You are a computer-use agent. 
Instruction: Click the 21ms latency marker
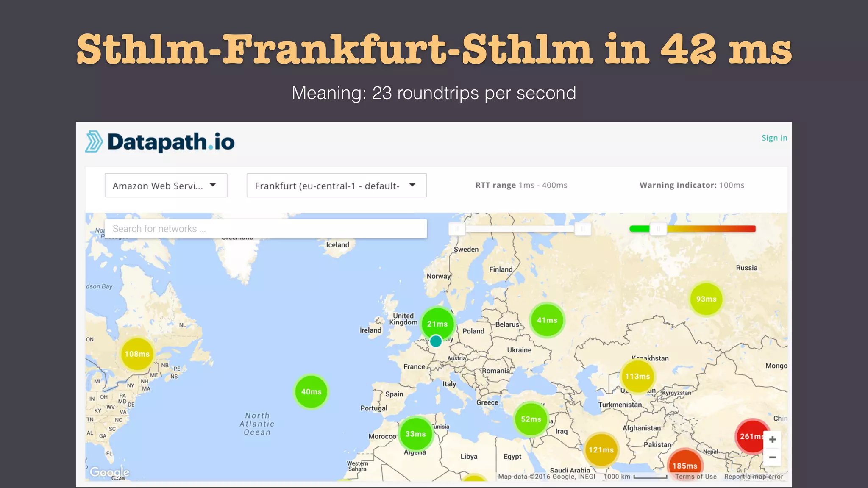click(437, 324)
